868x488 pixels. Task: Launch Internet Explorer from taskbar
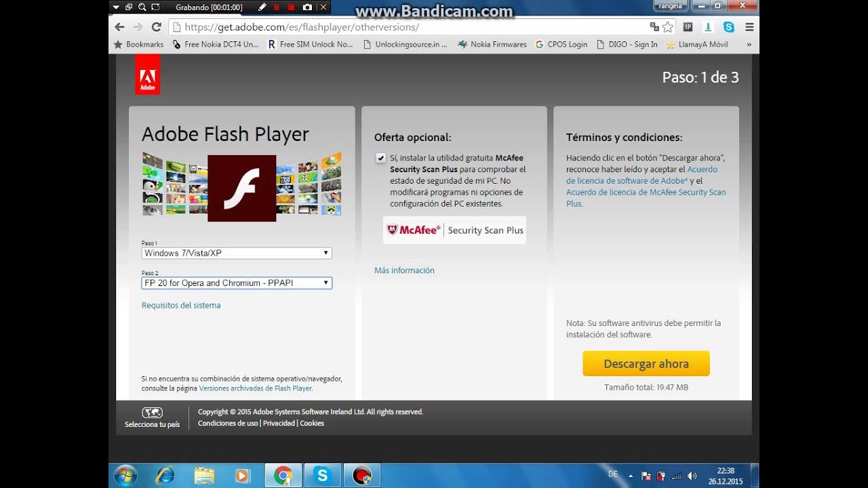tap(165, 476)
